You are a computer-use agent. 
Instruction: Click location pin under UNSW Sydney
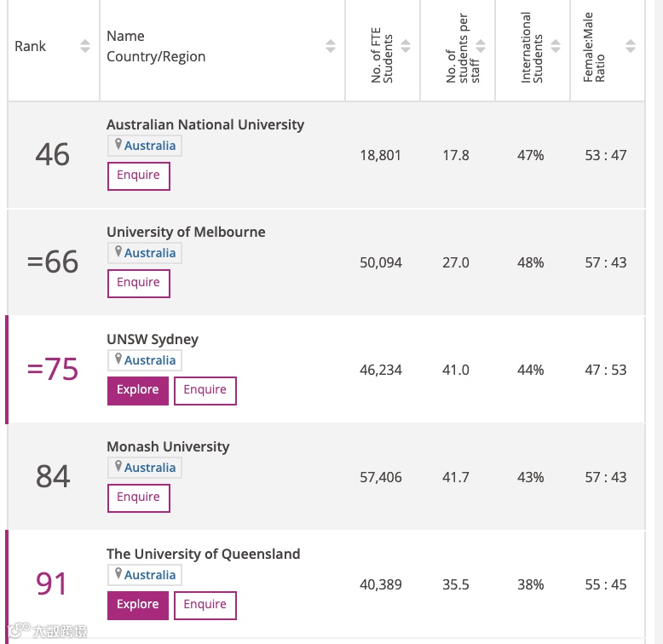click(x=118, y=359)
